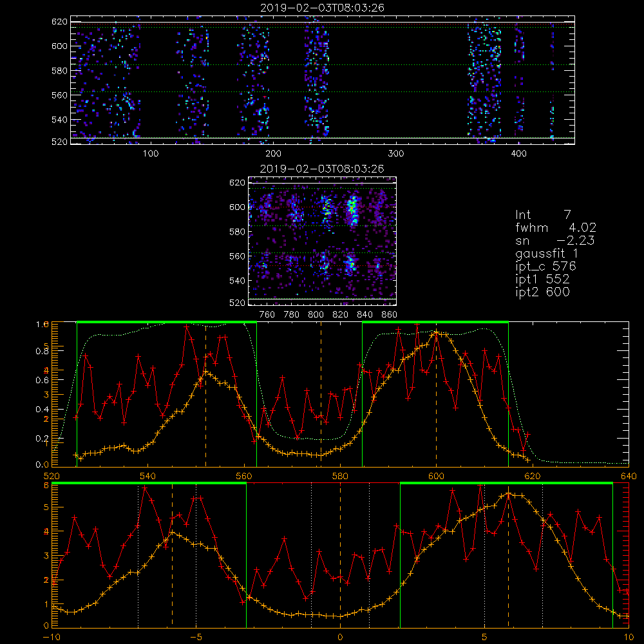
Task: Click the top plot's timestamp title
Action: pyautogui.click(x=322, y=8)
